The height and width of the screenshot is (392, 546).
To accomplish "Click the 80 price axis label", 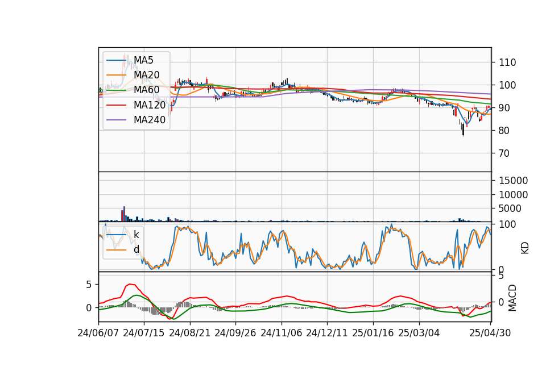I will pos(504,131).
